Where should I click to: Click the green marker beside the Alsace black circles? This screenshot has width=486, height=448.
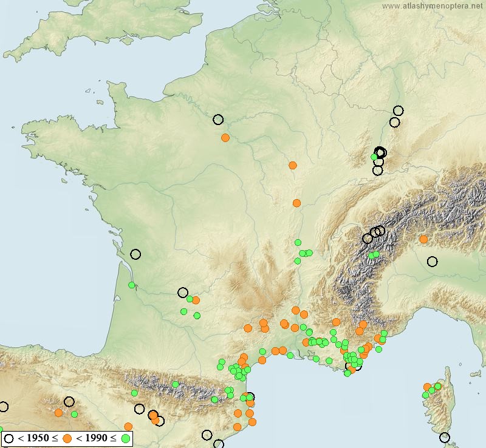tap(374, 157)
